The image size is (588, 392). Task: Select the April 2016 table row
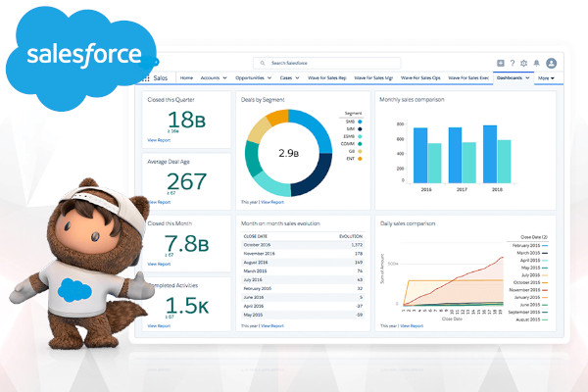pyautogui.click(x=303, y=306)
